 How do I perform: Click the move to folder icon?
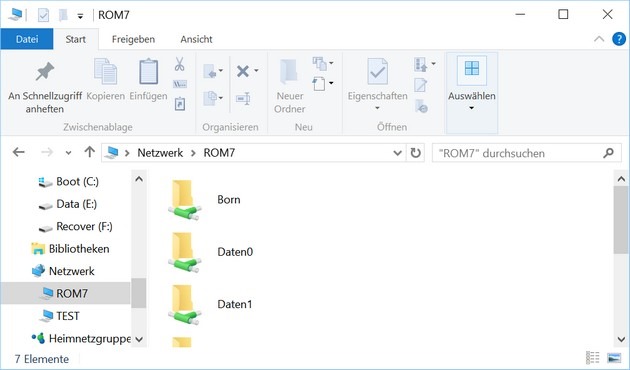(210, 72)
